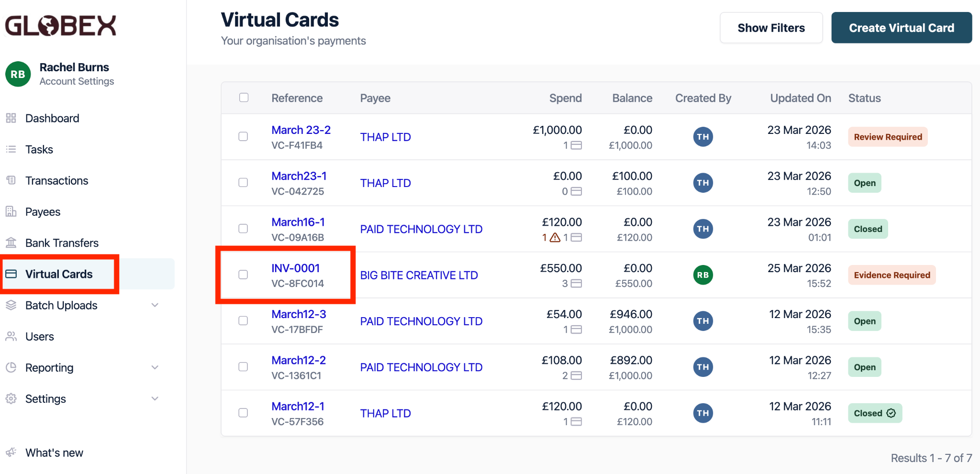The width and height of the screenshot is (980, 474).
Task: Click the What's new megaphone icon
Action: point(11,452)
